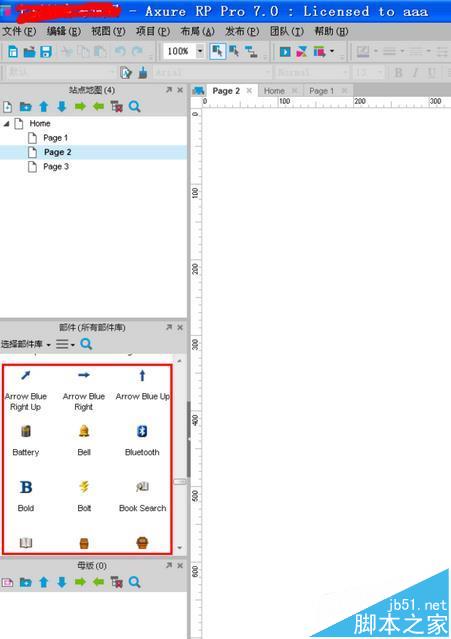451x639 pixels.
Task: Open the generate HTML dropdown arrow
Action: coord(332,51)
